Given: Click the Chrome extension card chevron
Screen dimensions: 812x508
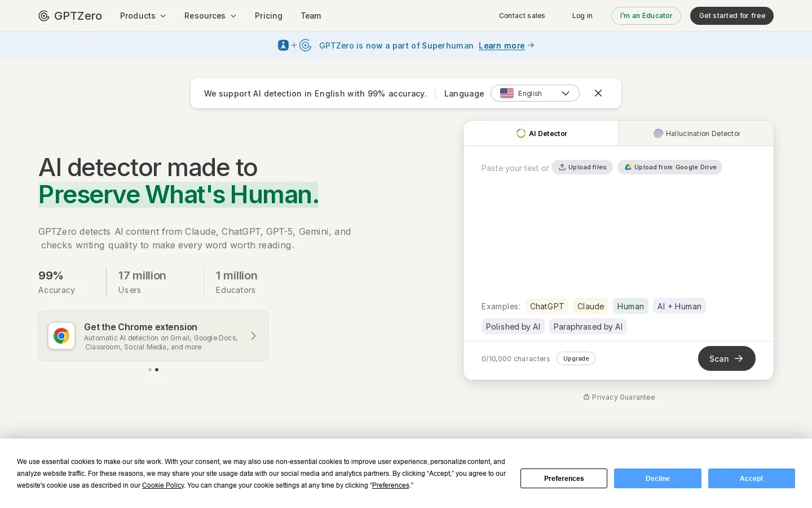Looking at the screenshot, I should 253,336.
